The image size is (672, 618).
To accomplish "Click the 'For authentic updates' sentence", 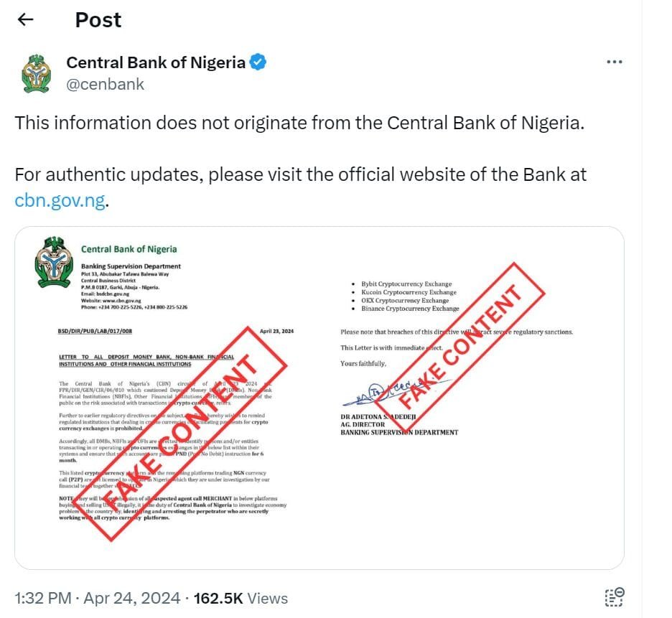I will [x=300, y=174].
